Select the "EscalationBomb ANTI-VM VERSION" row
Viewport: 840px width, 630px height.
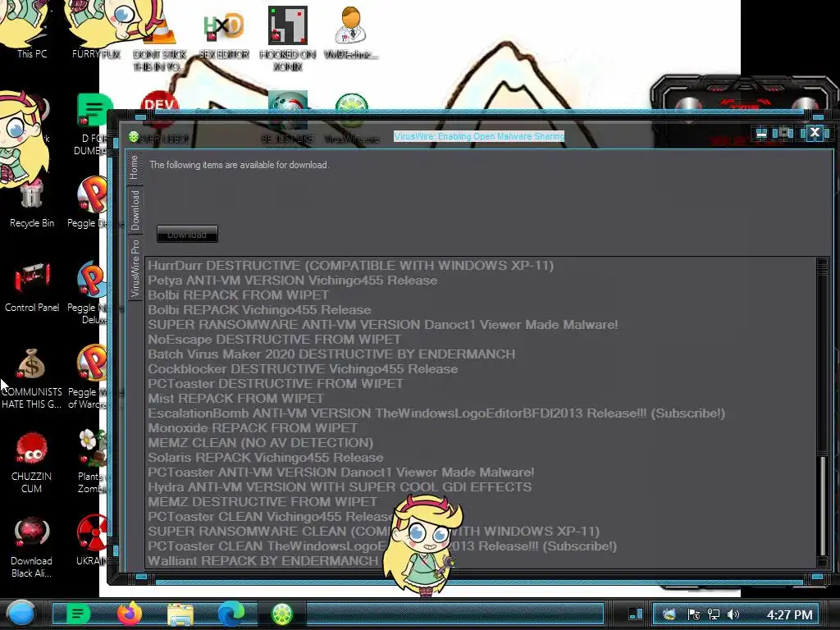pos(481,413)
